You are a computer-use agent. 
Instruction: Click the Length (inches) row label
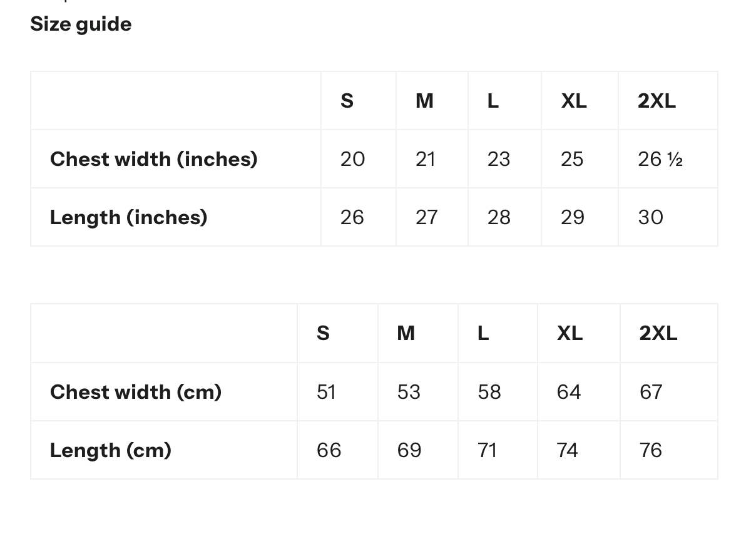pos(128,217)
